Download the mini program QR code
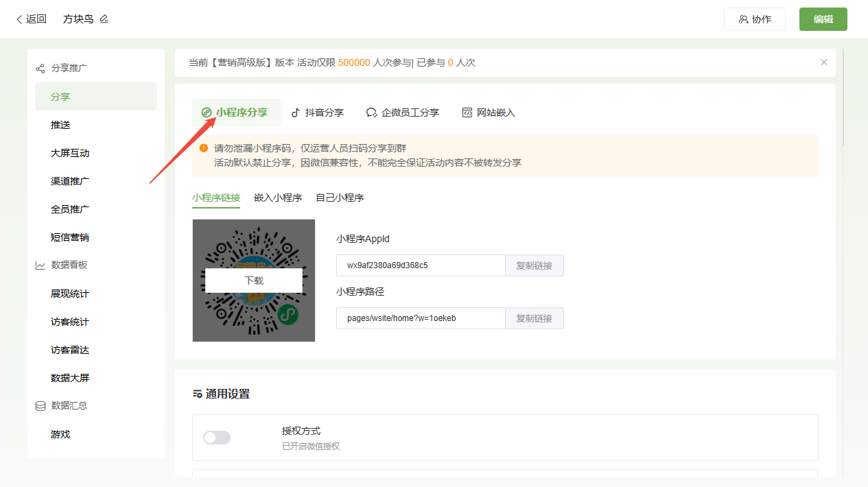 click(254, 281)
